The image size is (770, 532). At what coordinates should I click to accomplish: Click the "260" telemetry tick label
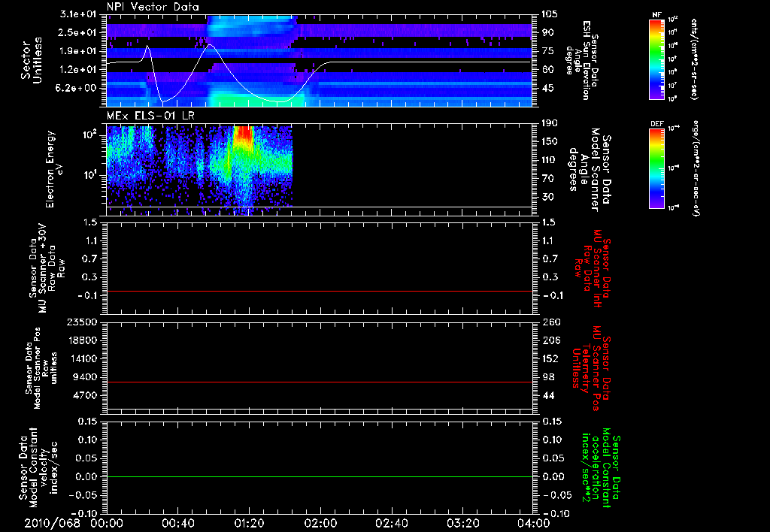point(550,322)
